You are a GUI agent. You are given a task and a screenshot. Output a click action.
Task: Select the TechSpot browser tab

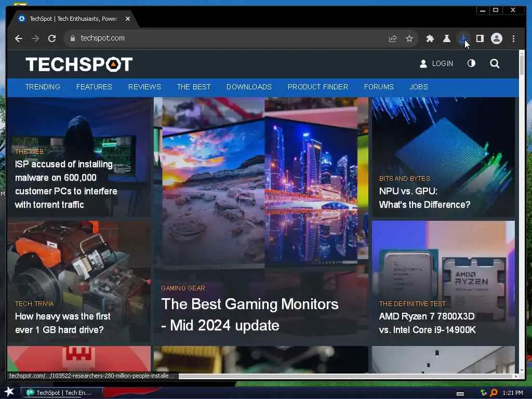pos(73,19)
